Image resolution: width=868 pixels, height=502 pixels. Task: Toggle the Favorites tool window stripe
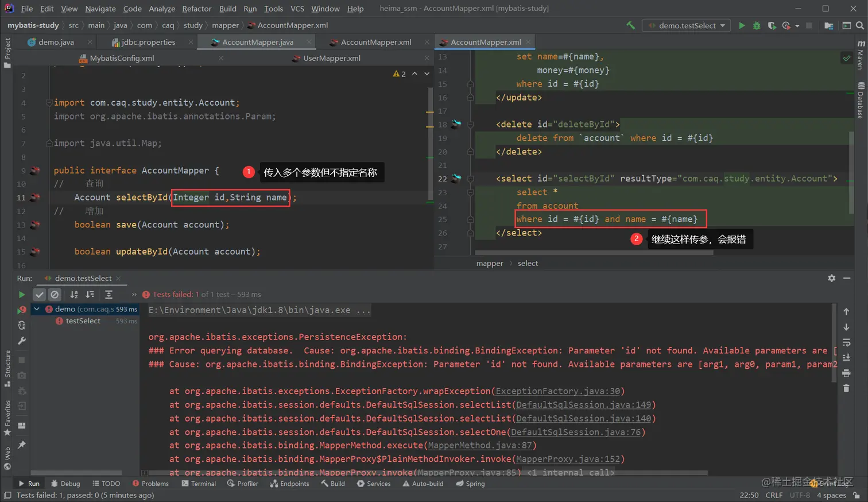pyautogui.click(x=7, y=418)
